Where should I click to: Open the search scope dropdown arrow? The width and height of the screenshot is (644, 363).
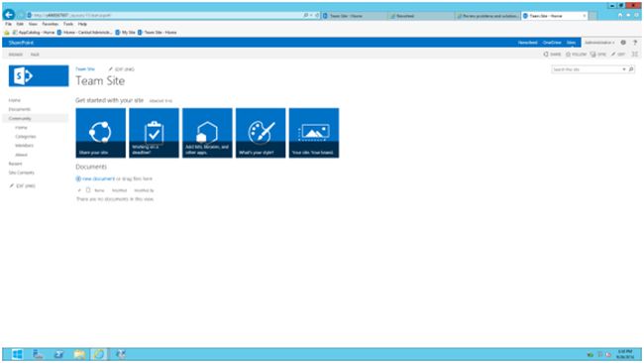click(x=624, y=69)
